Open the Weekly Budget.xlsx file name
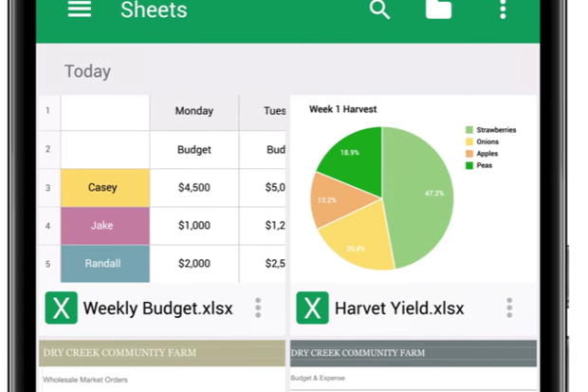This screenshot has height=392, width=588. point(157,308)
